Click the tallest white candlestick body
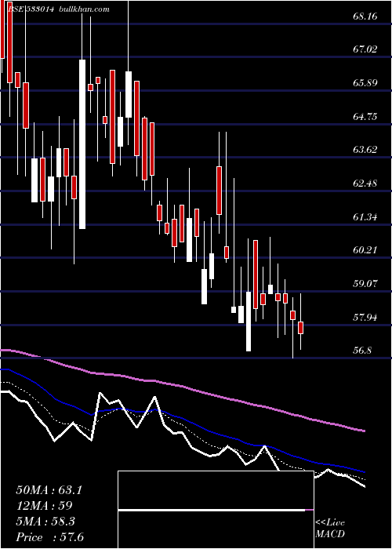Viewport: 392px width, 549px height. (82, 144)
